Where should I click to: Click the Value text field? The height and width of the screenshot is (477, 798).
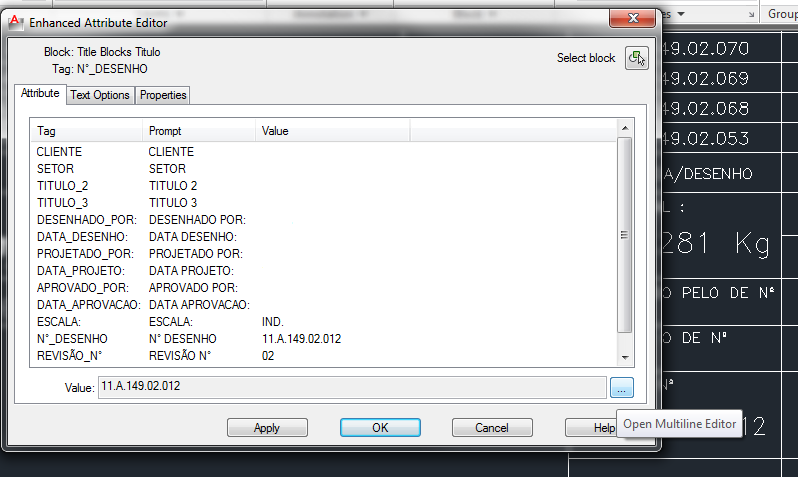tap(352, 387)
